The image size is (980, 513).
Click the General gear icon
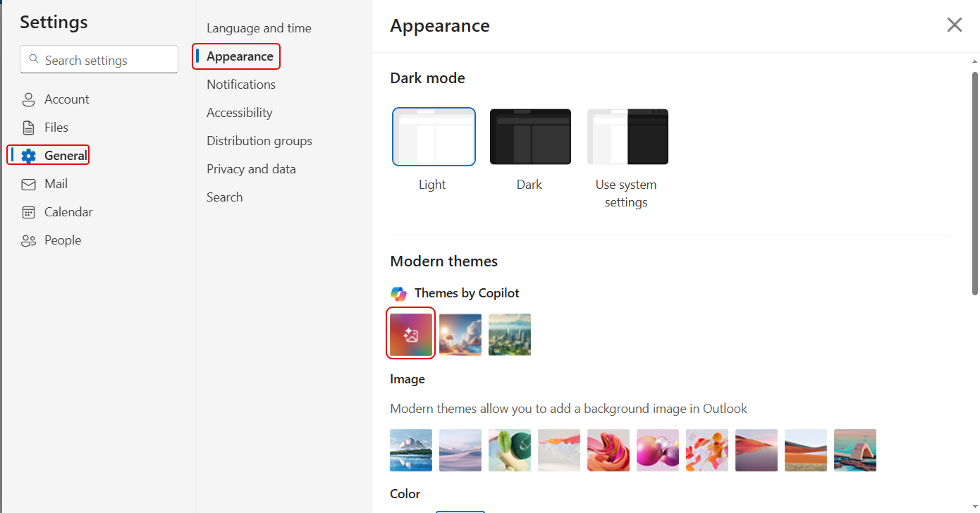pyautogui.click(x=28, y=156)
